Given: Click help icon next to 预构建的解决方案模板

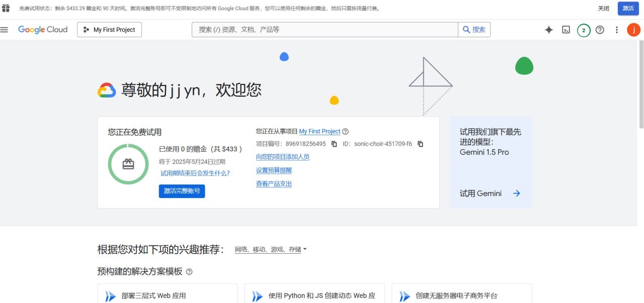Looking at the screenshot, I should [189, 272].
